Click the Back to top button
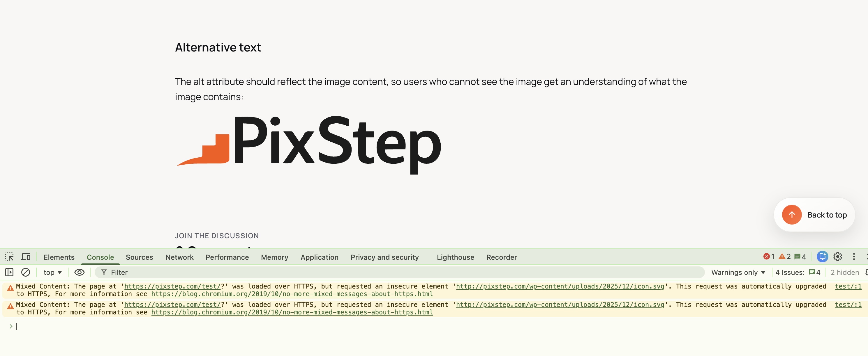The width and height of the screenshot is (868, 356). [x=814, y=215]
